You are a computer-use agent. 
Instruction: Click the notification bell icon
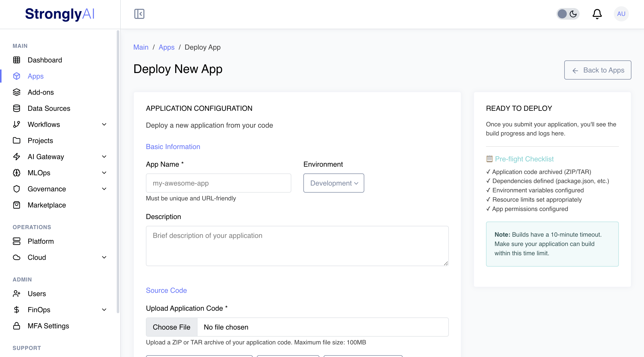pos(597,14)
